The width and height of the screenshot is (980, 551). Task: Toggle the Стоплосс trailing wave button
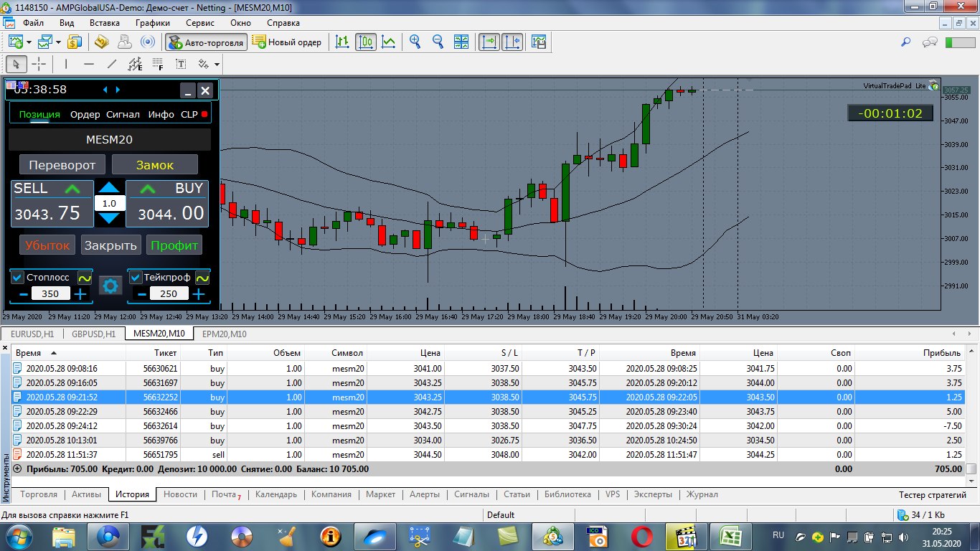click(85, 277)
